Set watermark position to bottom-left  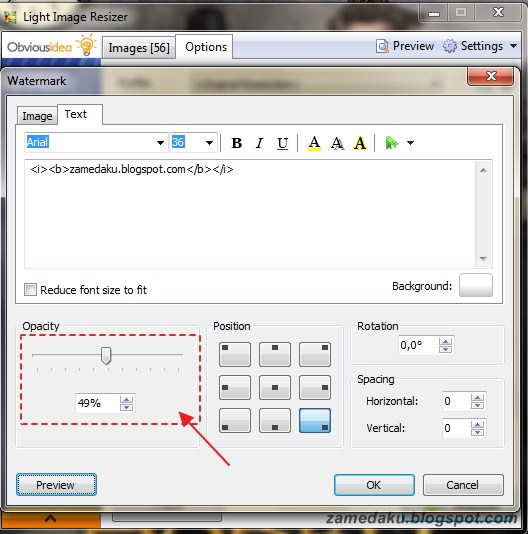(x=235, y=421)
